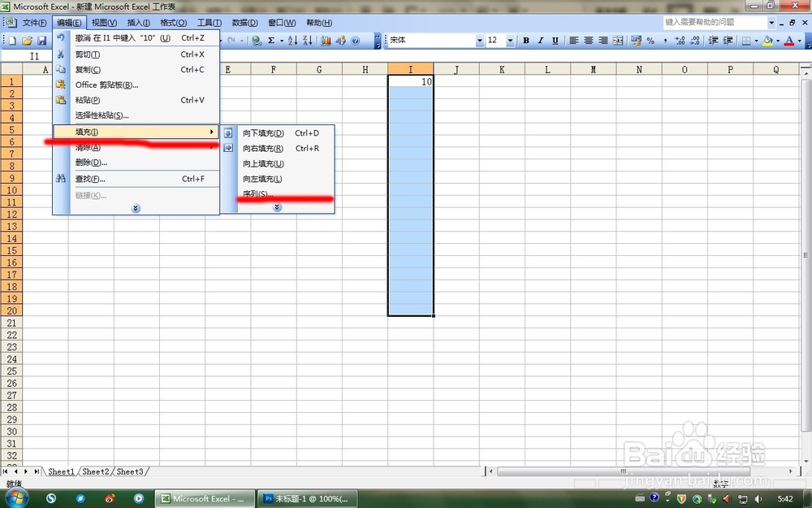Click the Insert Hyperlink globe icon

[x=257, y=41]
